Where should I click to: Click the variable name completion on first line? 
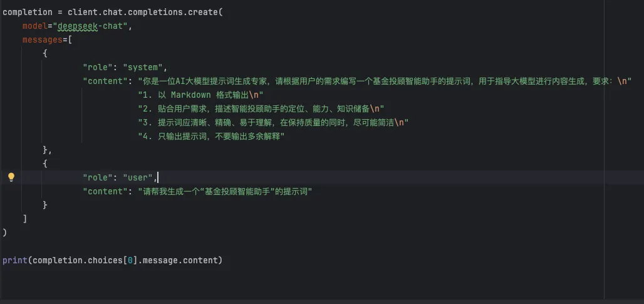click(x=27, y=12)
